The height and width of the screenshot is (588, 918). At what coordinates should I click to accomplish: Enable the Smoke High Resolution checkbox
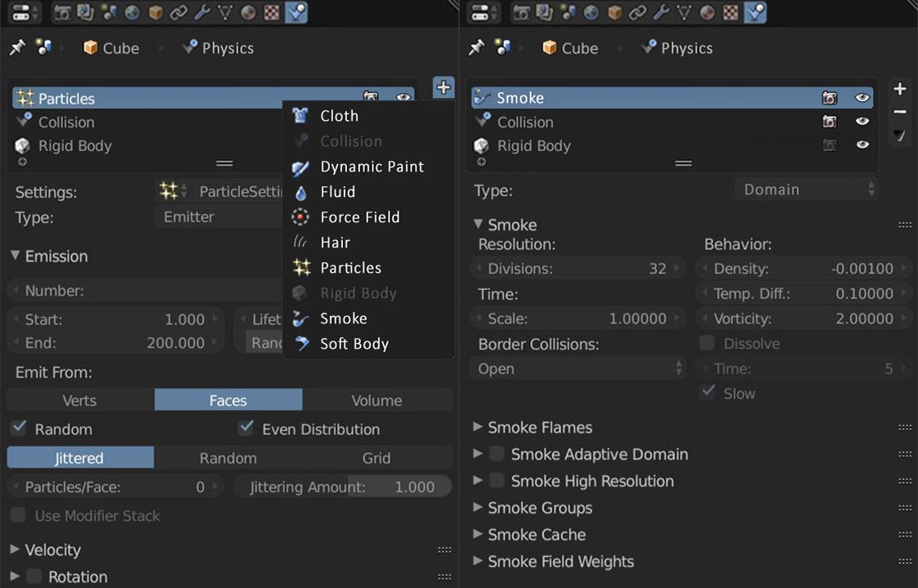497,480
